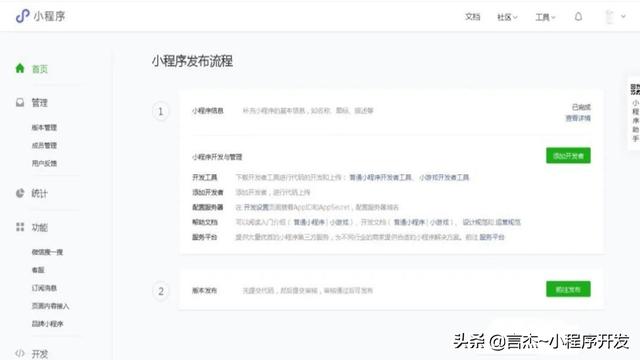Open the 服务平台 link at the row's end

click(x=492, y=237)
